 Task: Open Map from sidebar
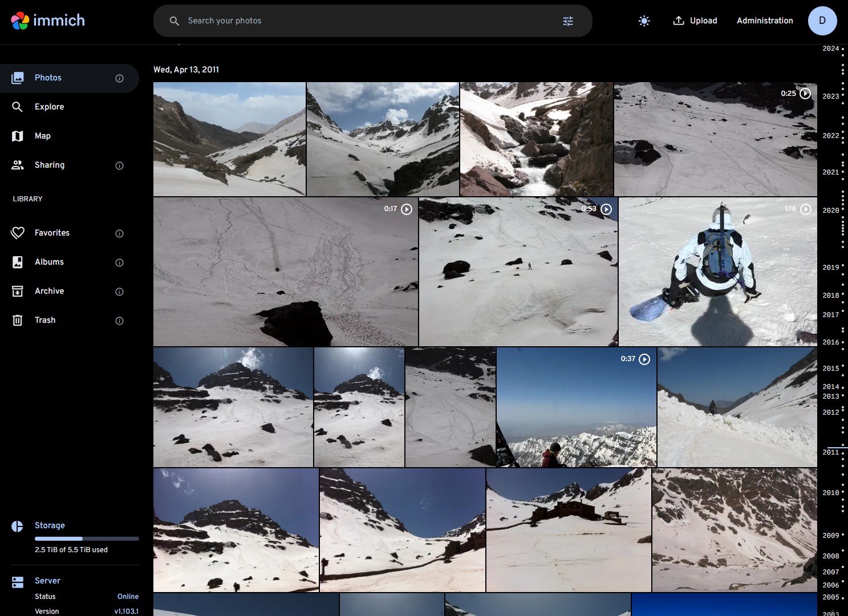[x=42, y=136]
